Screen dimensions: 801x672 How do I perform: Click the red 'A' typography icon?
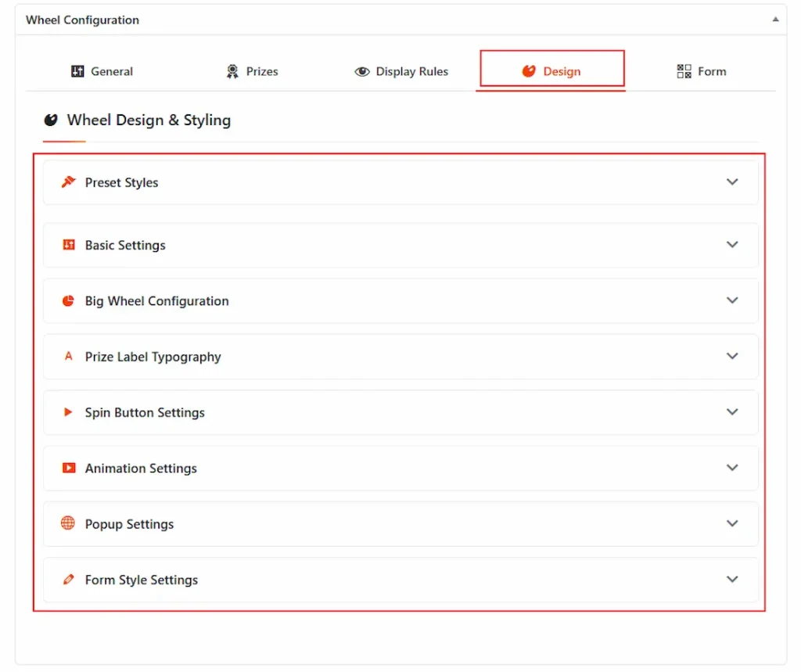(x=69, y=356)
